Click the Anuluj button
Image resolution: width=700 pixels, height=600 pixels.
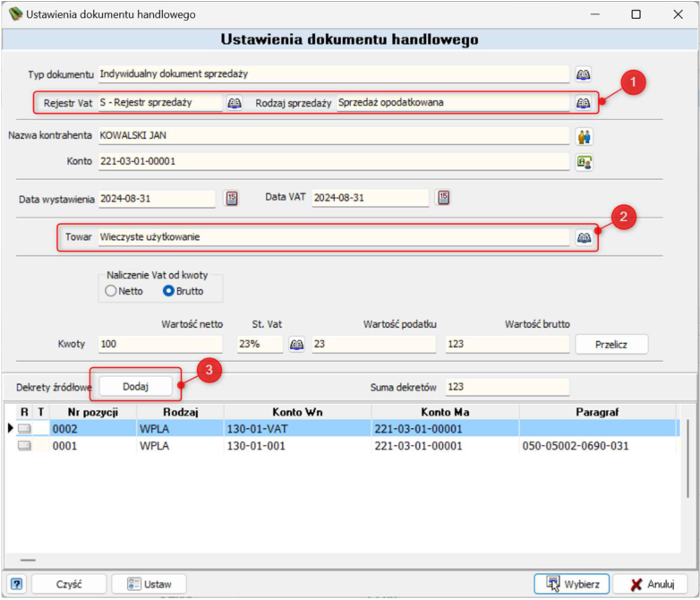[x=650, y=584]
